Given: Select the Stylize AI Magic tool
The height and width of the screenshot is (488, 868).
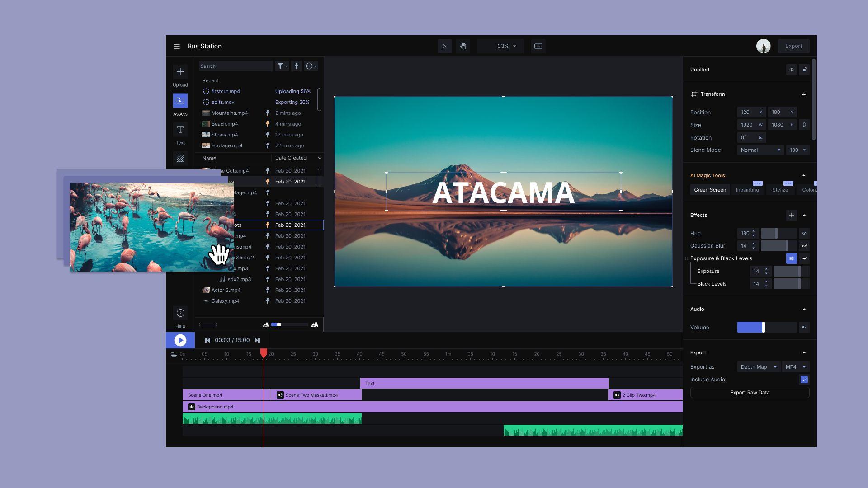Looking at the screenshot, I should (x=780, y=190).
